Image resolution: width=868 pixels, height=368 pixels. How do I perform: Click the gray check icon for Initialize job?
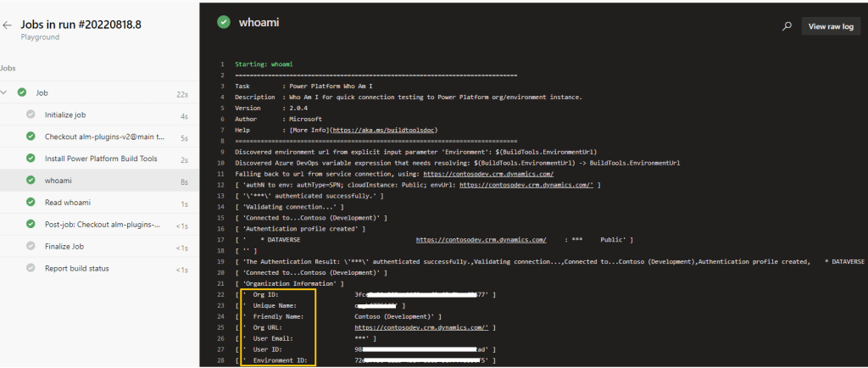tap(31, 114)
